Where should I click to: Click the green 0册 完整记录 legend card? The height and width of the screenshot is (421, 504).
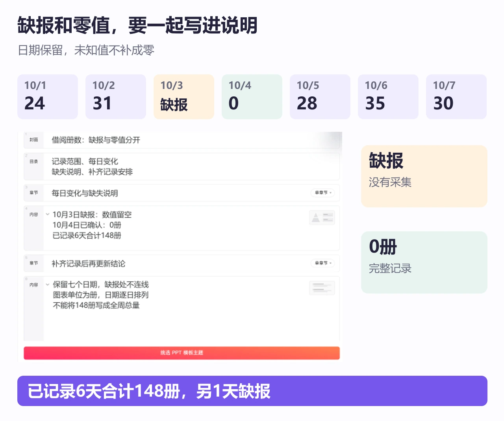pyautogui.click(x=424, y=262)
